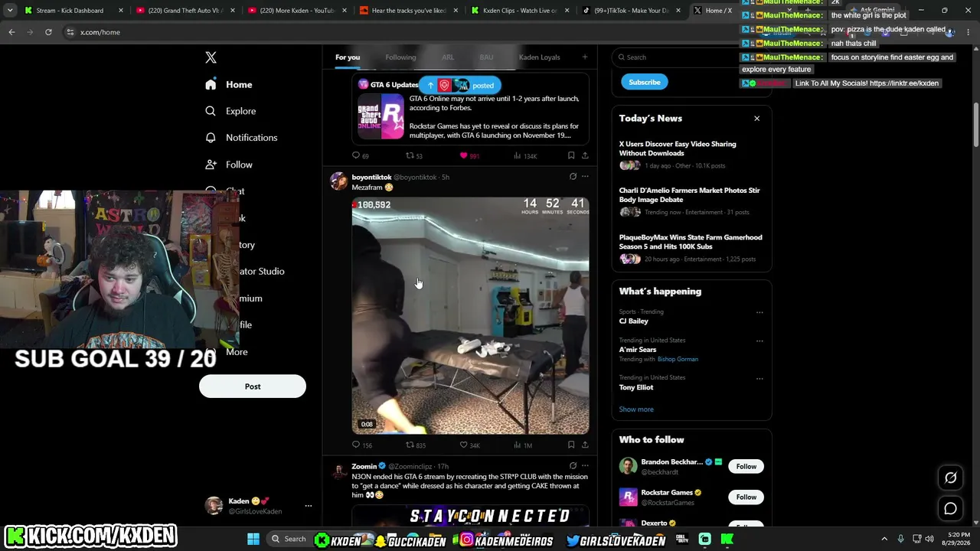Switch to the Following feed tab
Screen dimensions: 980x551
tap(400, 57)
